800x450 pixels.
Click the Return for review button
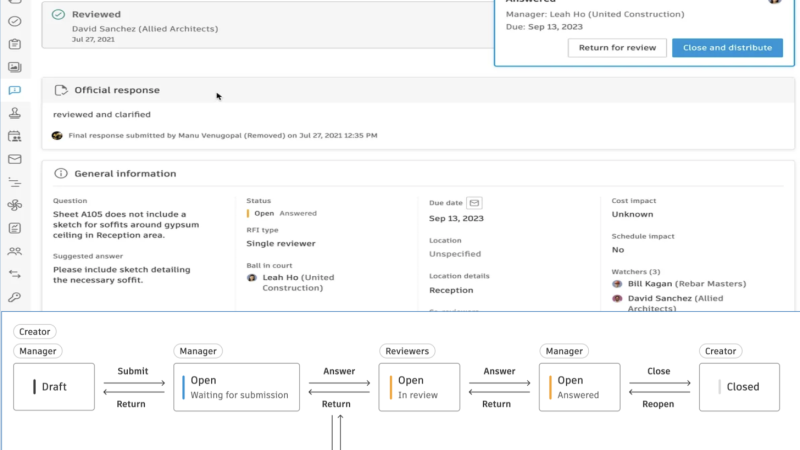pos(617,48)
